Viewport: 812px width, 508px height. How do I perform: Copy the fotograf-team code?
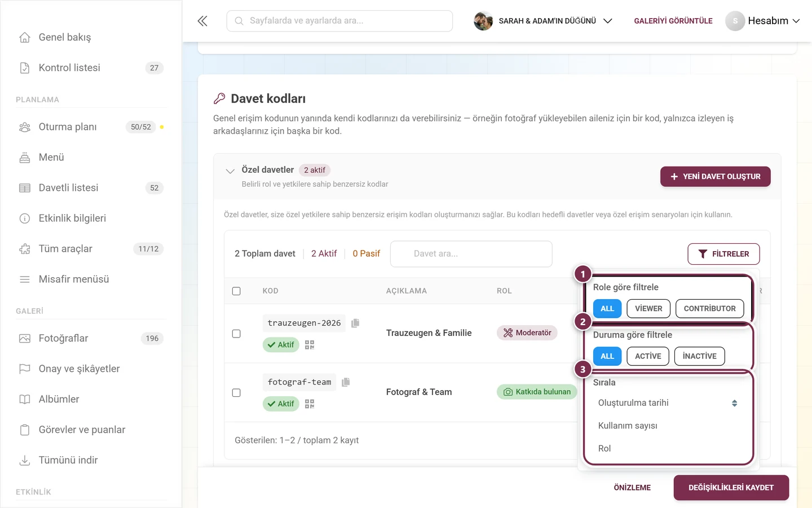[346, 382]
